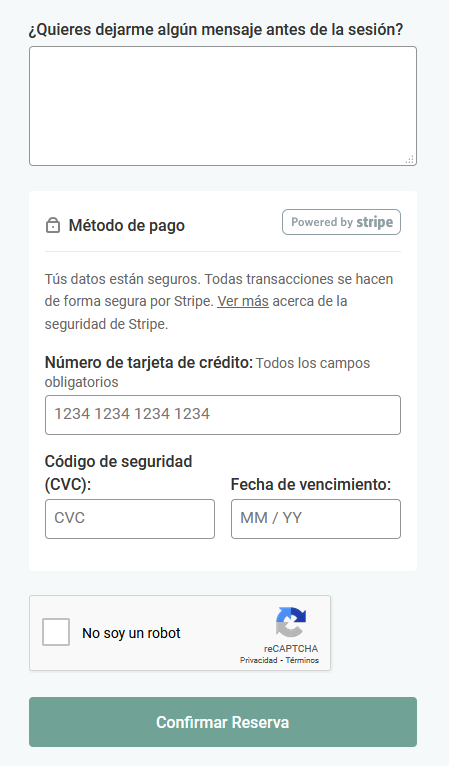449x766 pixels.
Task: Click the Fecha de vencimiento label
Action: pyautogui.click(x=311, y=485)
